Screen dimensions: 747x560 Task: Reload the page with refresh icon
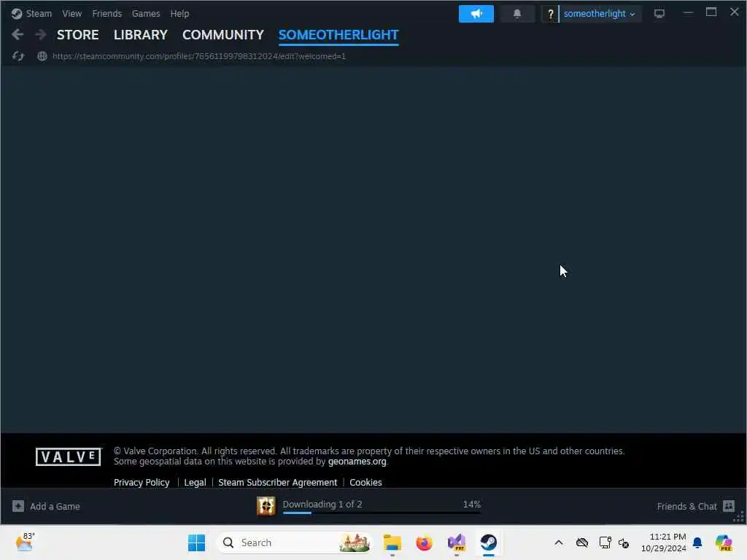tap(18, 56)
